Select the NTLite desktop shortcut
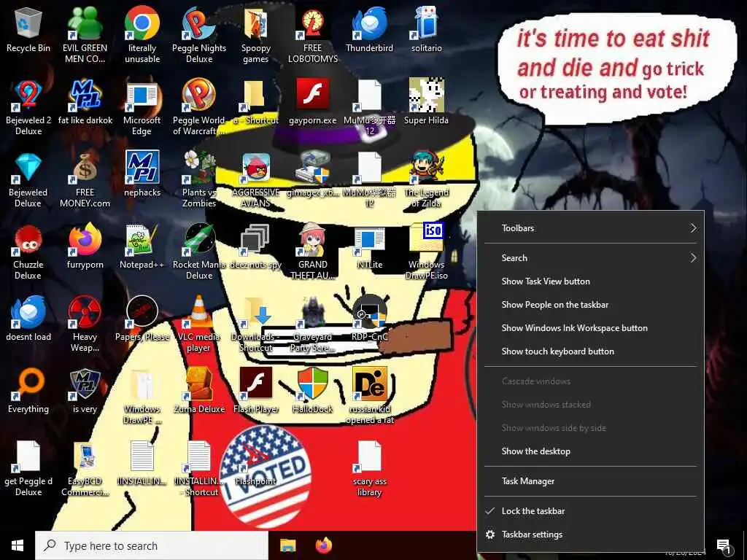This screenshot has width=747, height=560. pyautogui.click(x=370, y=239)
